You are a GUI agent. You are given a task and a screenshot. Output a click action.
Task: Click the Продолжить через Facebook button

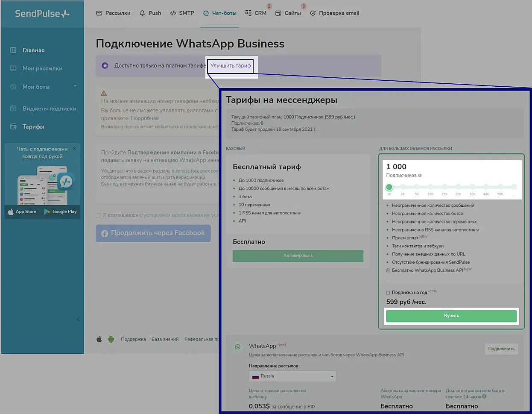153,233
